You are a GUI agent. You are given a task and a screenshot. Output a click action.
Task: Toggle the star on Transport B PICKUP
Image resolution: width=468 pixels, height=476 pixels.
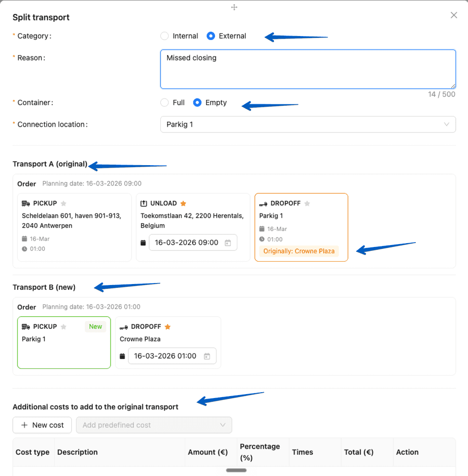click(63, 326)
